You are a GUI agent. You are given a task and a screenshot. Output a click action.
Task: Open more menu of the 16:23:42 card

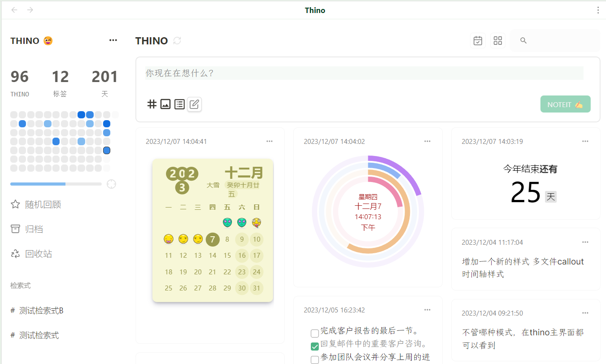[427, 310]
